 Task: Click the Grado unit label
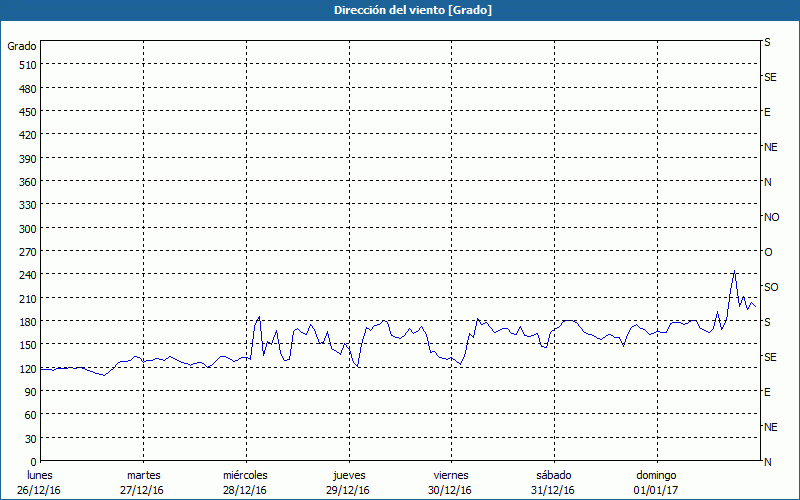22,46
